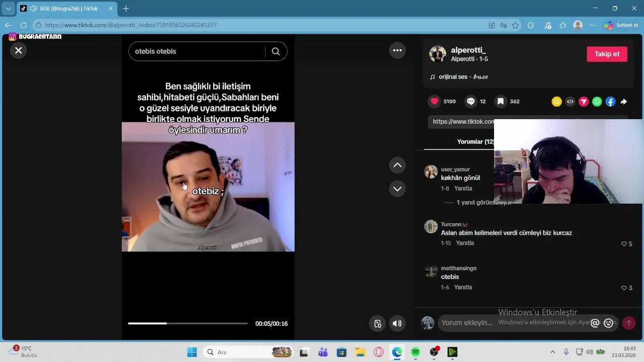
Task: Repost using the yellow repost icon
Action: pos(556,102)
